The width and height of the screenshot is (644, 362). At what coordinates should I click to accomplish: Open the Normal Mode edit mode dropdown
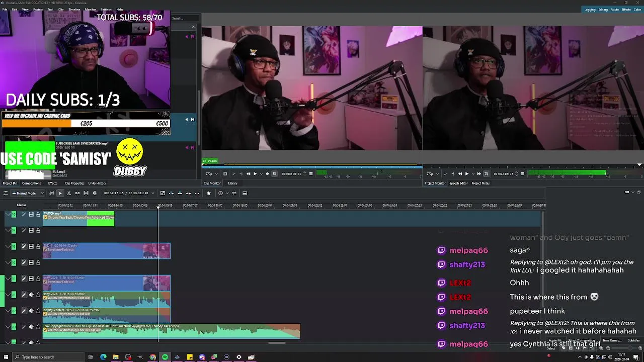tap(27, 193)
